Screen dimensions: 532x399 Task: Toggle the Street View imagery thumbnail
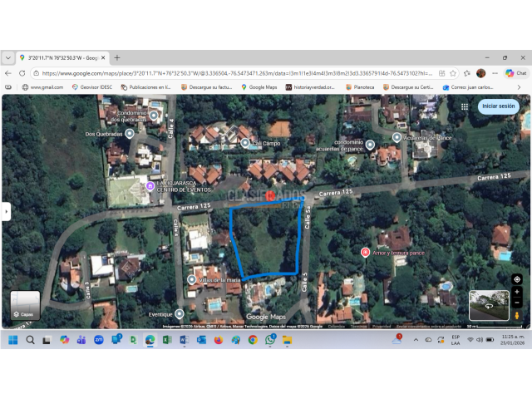(489, 305)
